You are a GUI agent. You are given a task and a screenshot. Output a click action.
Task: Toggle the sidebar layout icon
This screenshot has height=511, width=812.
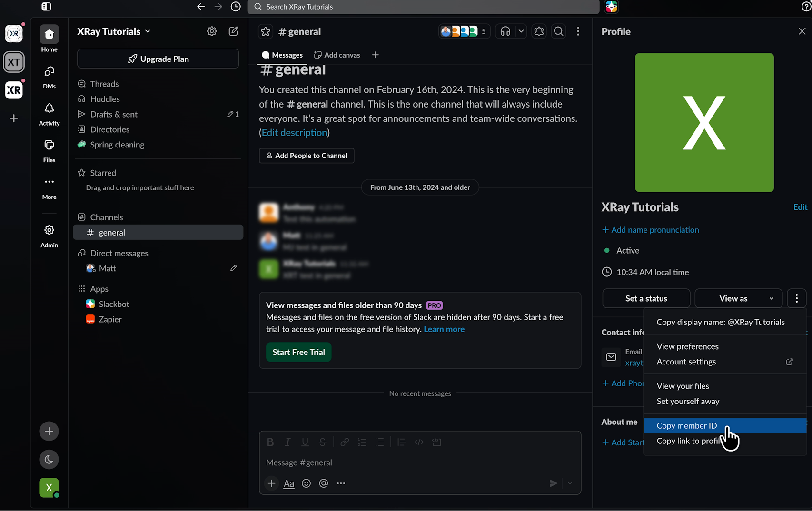pos(46,7)
